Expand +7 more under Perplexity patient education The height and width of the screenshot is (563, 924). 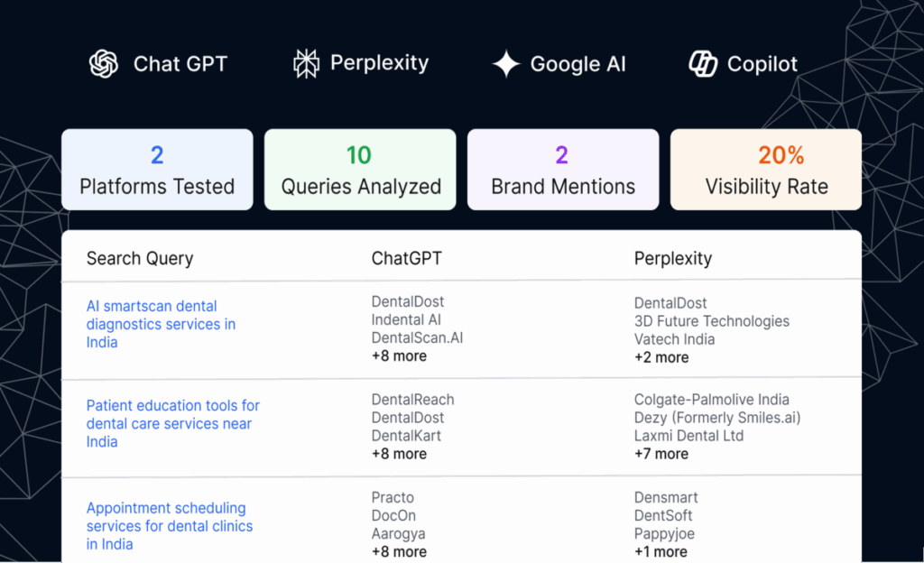tap(661, 454)
